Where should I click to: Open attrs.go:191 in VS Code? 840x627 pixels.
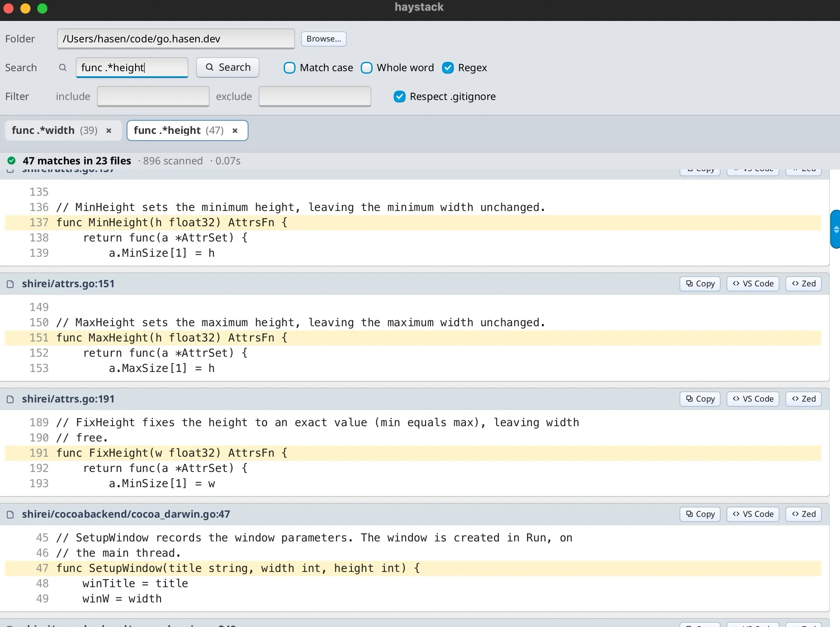(753, 399)
